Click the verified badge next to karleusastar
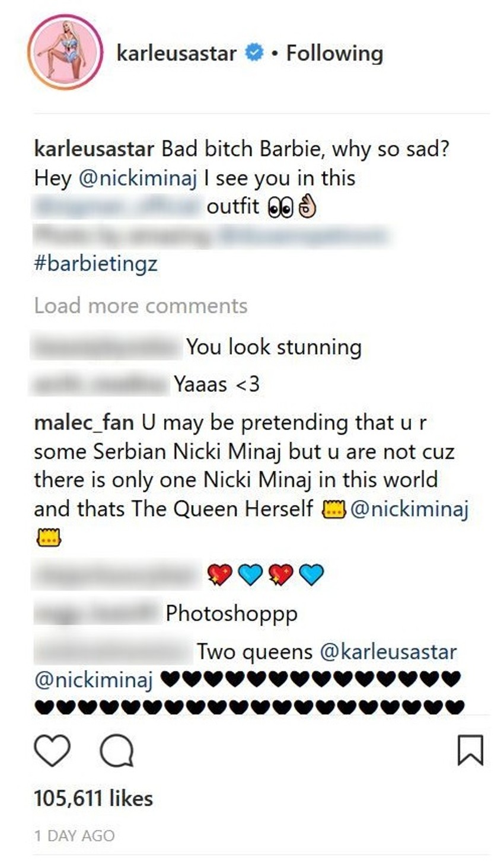Viewport: 504px width, 861px height. (254, 53)
